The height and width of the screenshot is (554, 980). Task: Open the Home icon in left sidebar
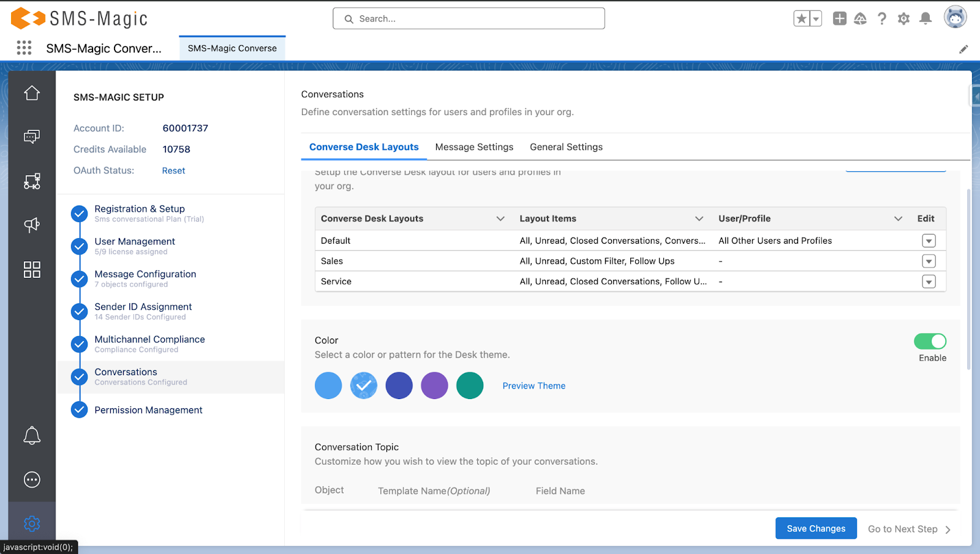32,93
